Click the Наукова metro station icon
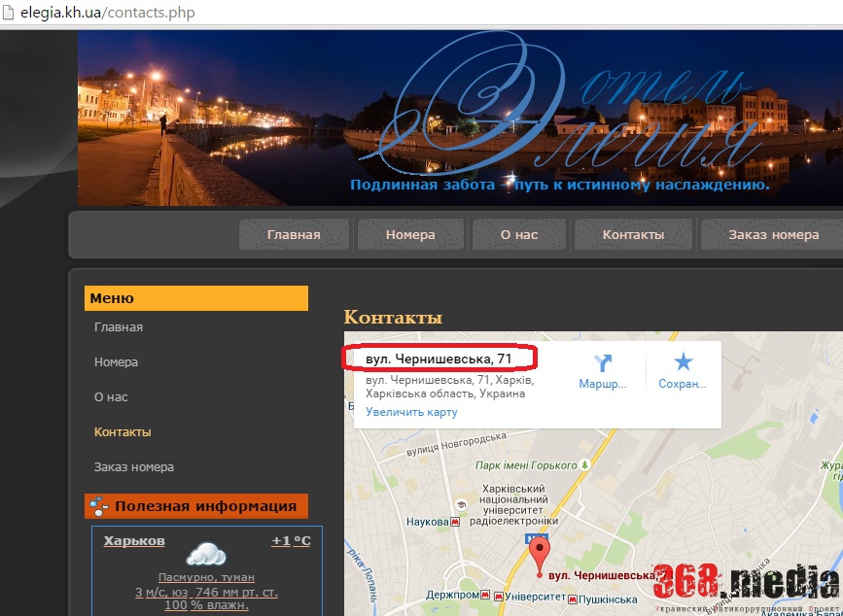This screenshot has height=616, width=843. tap(455, 522)
